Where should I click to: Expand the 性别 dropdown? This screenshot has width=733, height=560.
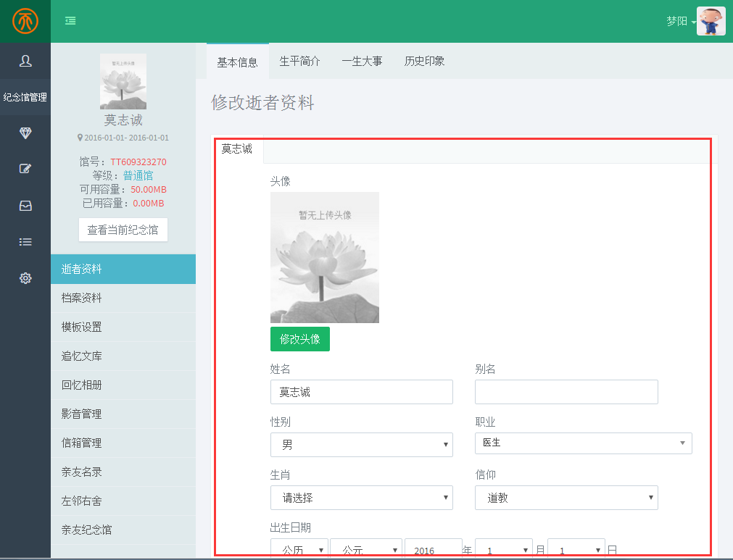[361, 445]
